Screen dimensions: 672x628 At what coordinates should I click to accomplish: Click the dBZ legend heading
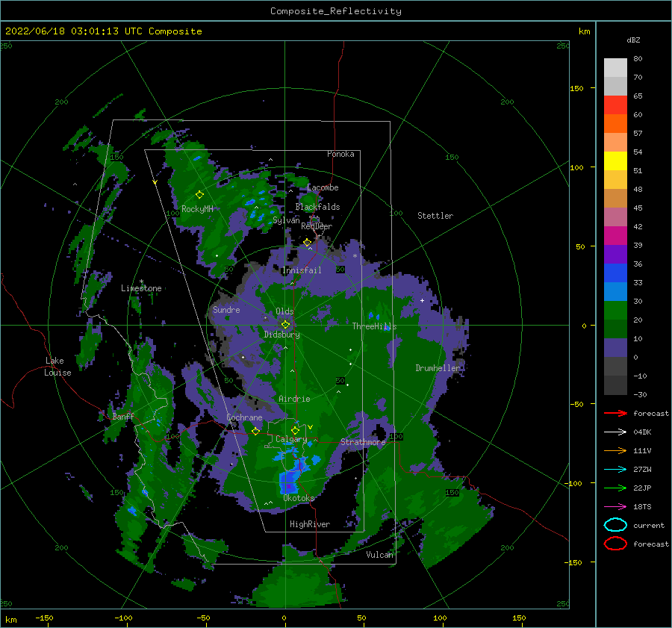tap(633, 40)
